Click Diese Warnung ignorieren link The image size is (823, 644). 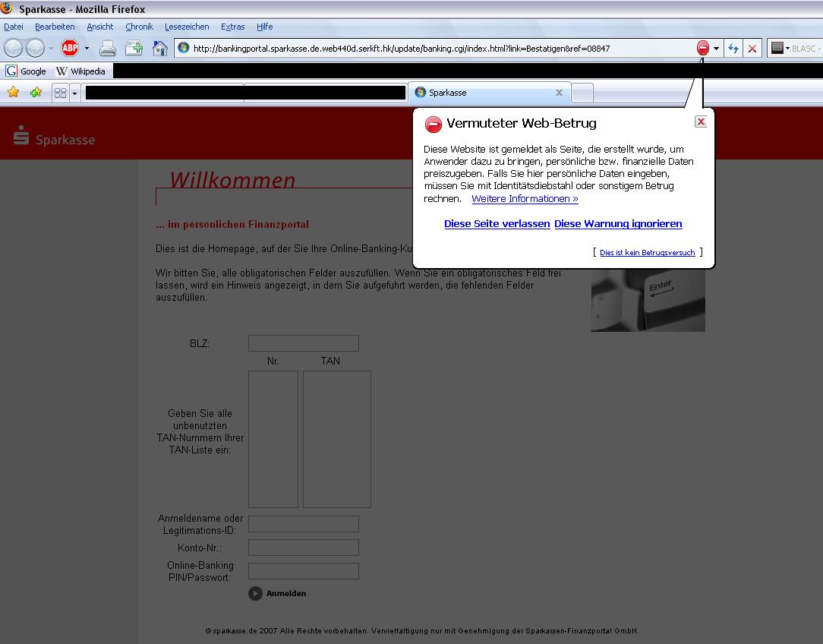(x=618, y=223)
